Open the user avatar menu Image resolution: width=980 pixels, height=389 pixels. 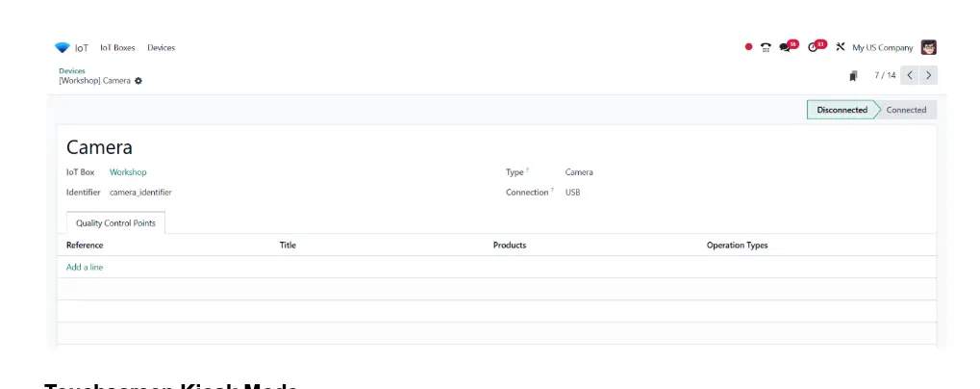tap(929, 47)
